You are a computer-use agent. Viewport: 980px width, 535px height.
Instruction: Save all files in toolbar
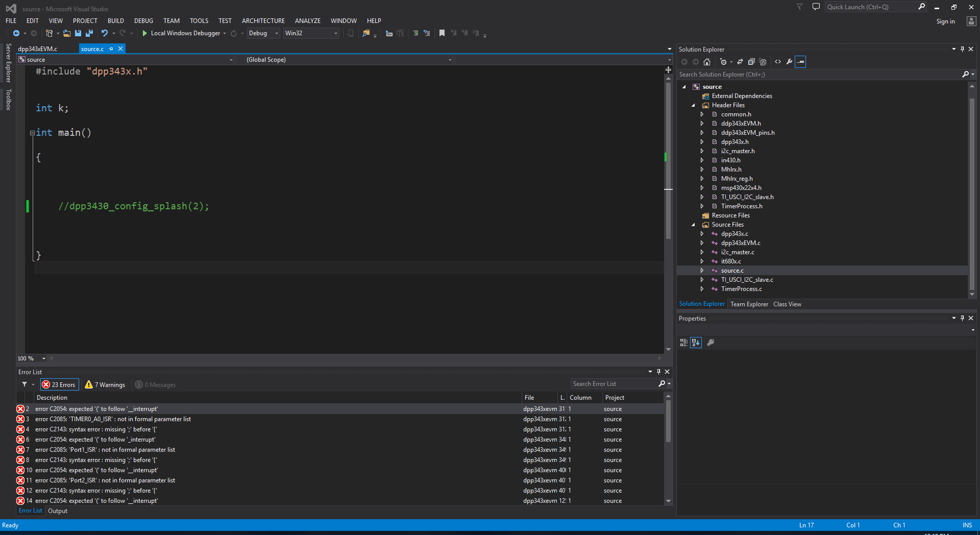(89, 33)
